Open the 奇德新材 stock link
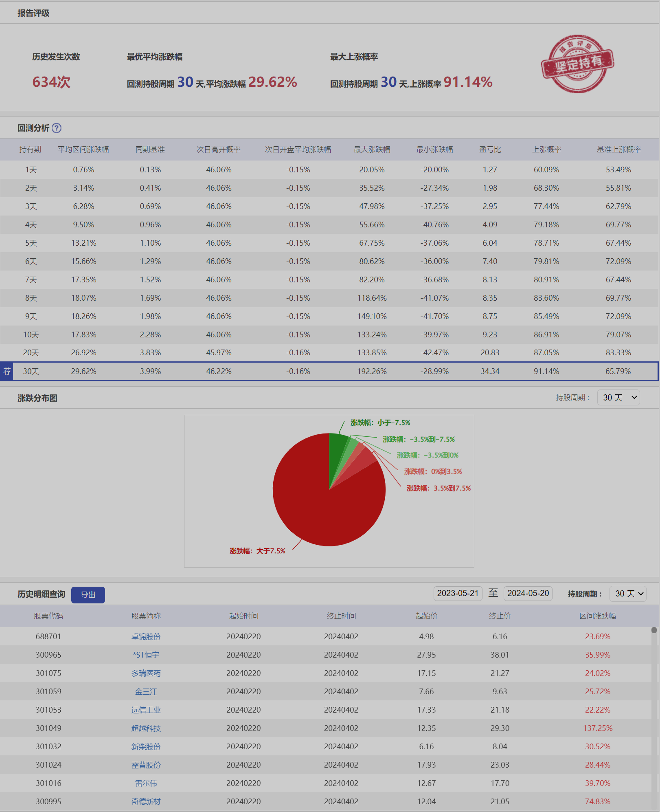660x812 pixels. pos(146,801)
